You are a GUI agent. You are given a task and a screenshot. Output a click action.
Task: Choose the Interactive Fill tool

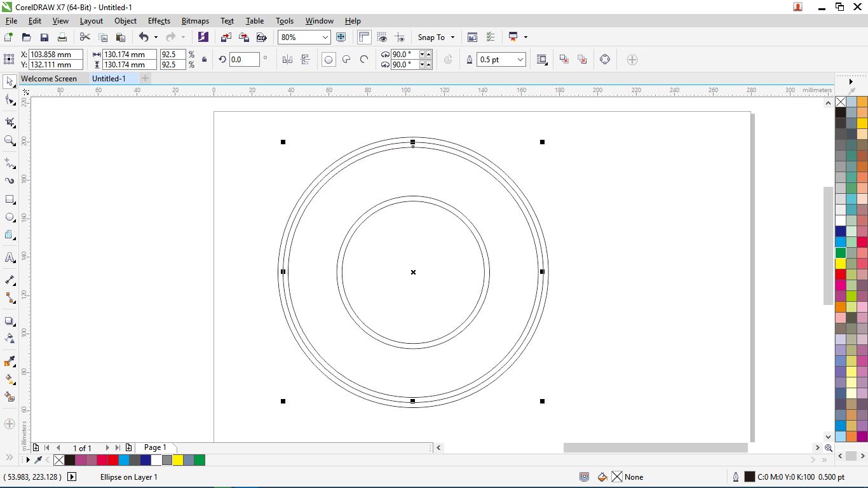(10, 379)
